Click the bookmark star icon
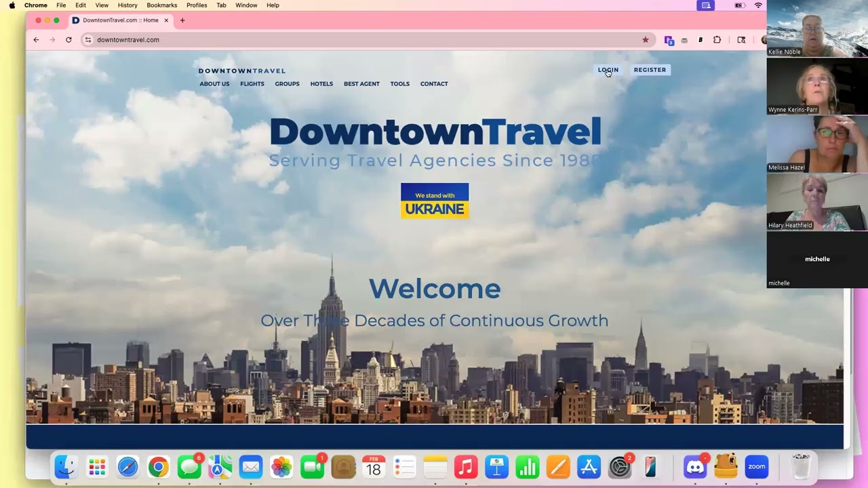This screenshot has width=868, height=488. click(646, 40)
